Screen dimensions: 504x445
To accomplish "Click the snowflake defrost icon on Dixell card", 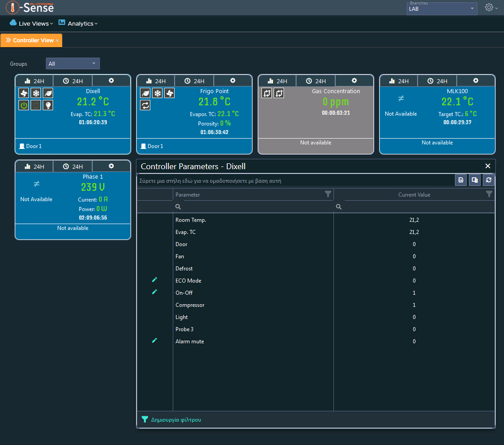I will click(36, 93).
